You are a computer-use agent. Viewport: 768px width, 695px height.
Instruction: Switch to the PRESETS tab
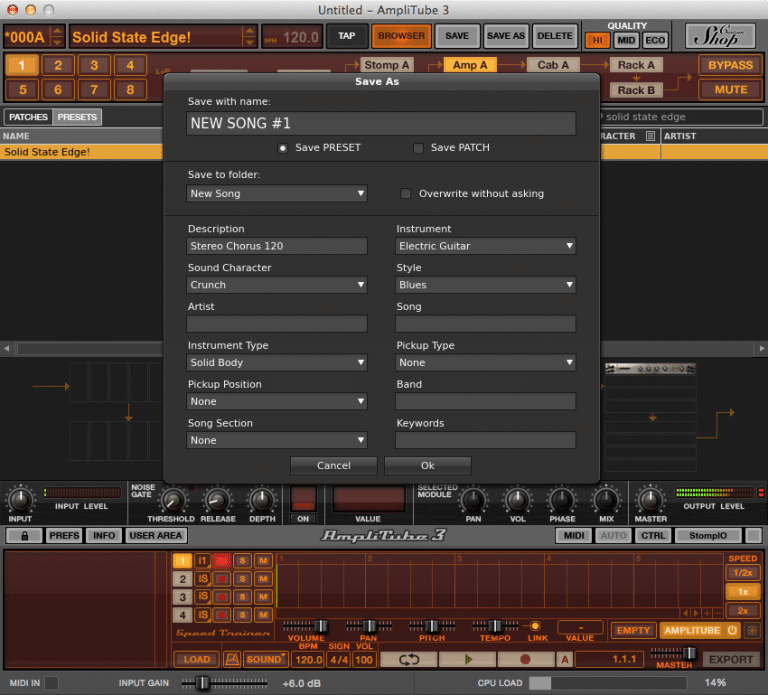77,117
